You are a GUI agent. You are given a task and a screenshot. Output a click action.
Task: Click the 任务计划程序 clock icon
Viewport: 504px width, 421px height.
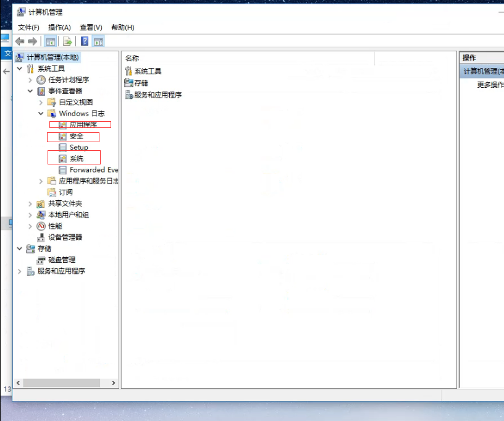41,80
